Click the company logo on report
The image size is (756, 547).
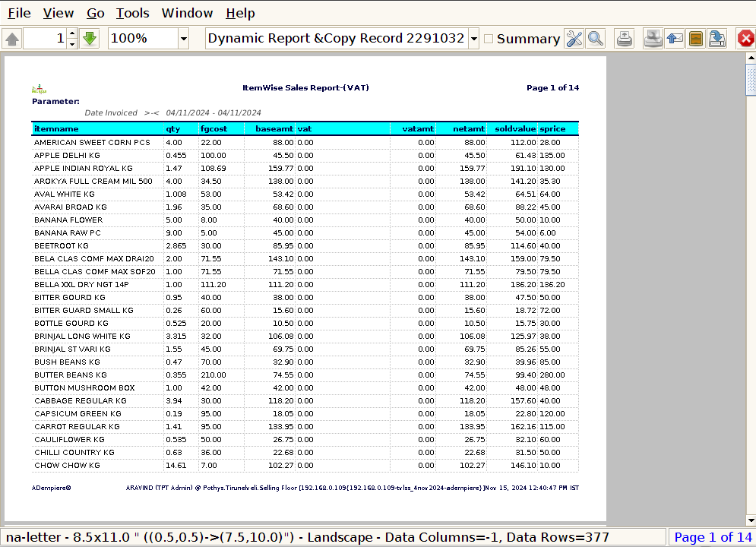point(39,89)
